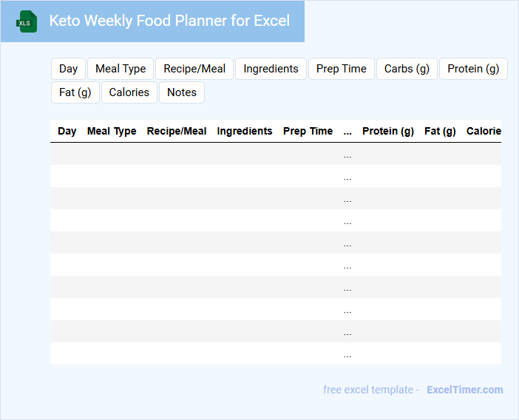This screenshot has height=420, width=519.
Task: Select the Meal Type tag
Action: pos(121,69)
